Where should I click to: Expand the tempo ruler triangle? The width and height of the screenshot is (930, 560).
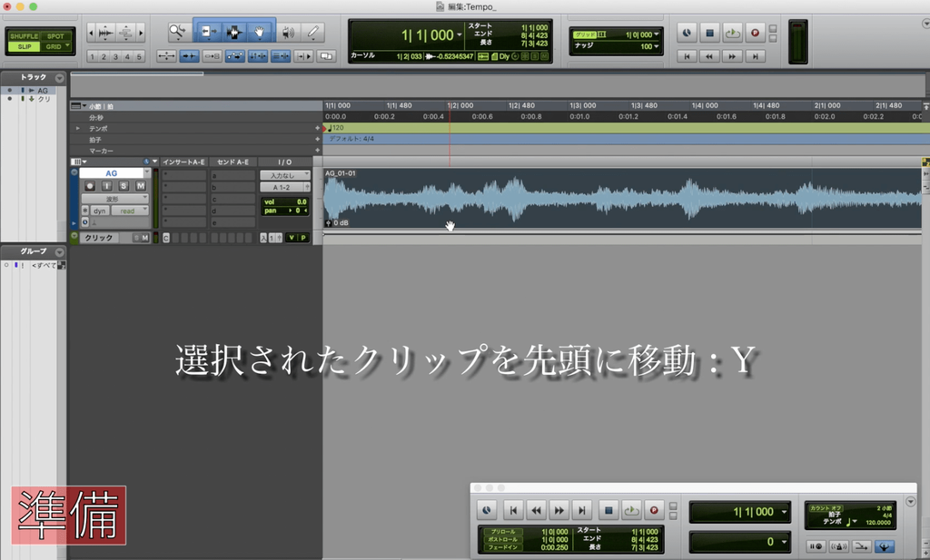tap(78, 128)
